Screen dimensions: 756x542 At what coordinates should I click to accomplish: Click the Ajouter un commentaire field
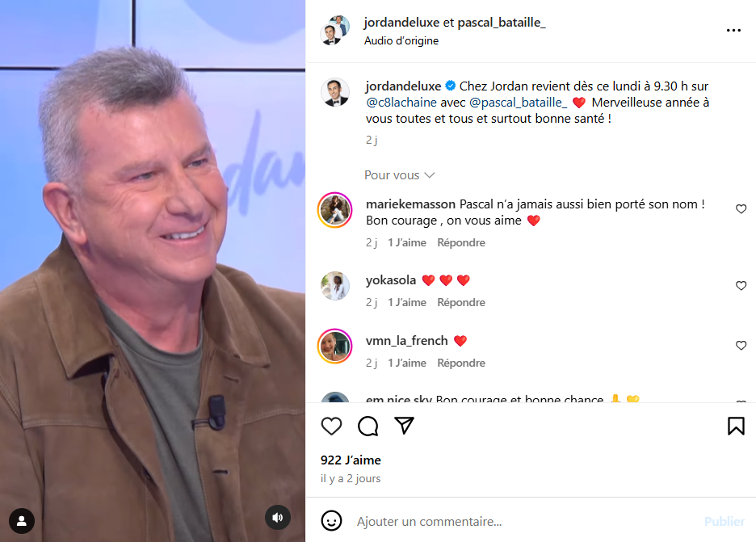(526, 521)
